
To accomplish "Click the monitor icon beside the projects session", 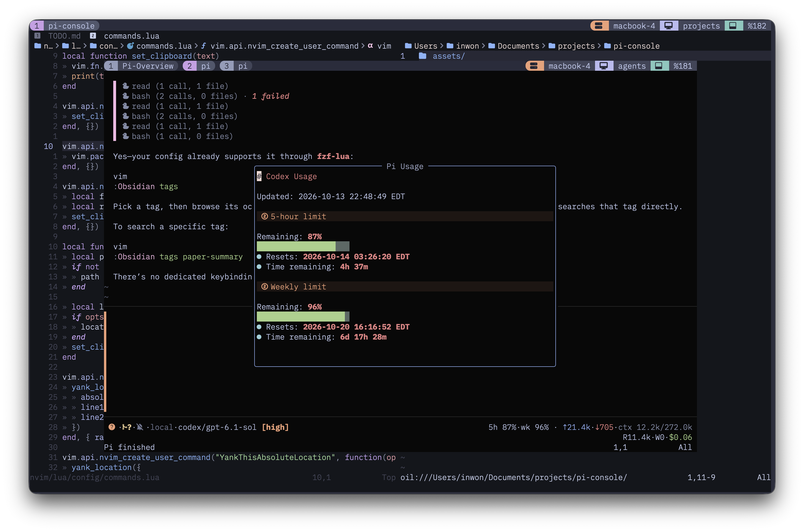I will [669, 26].
